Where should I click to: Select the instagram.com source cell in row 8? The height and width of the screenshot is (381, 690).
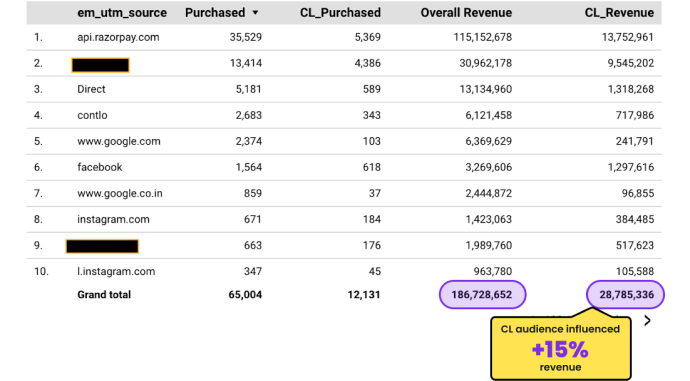(114, 219)
